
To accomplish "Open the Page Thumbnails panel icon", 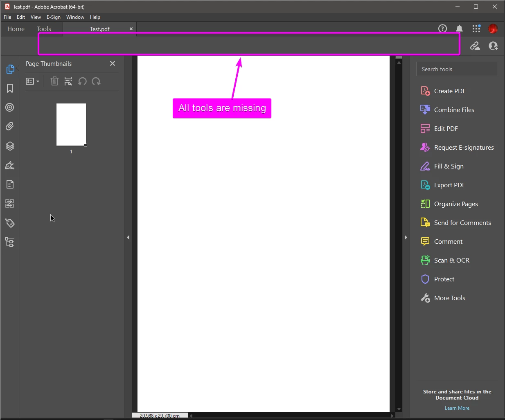I will click(10, 69).
